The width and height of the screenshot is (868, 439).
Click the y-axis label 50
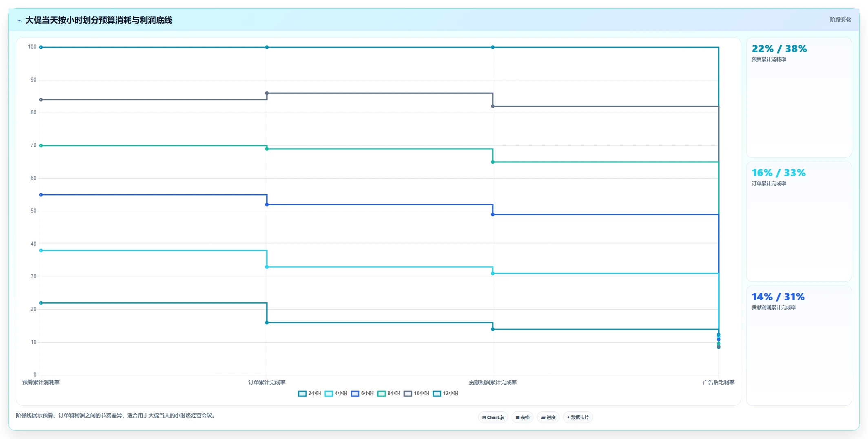click(33, 211)
